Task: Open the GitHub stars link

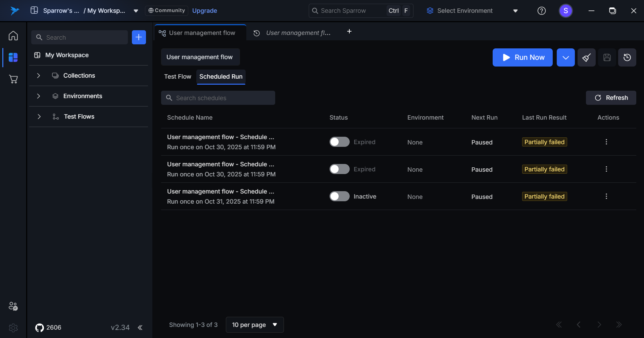Action: click(48, 328)
